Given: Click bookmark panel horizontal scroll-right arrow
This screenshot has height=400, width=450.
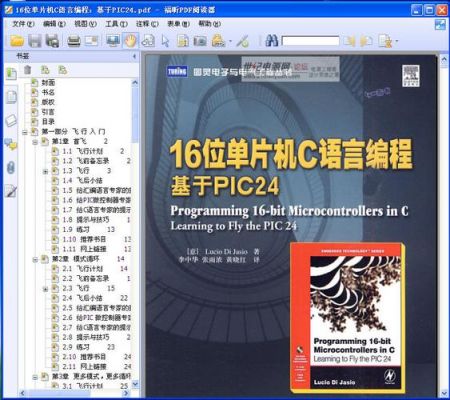Looking at the screenshot, I should 126,393.
